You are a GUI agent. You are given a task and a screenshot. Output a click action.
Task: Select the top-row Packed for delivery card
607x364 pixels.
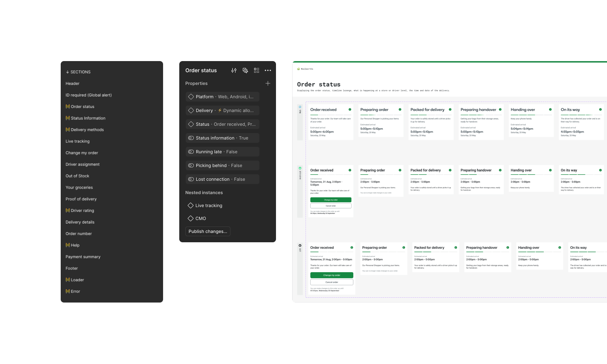pyautogui.click(x=431, y=122)
